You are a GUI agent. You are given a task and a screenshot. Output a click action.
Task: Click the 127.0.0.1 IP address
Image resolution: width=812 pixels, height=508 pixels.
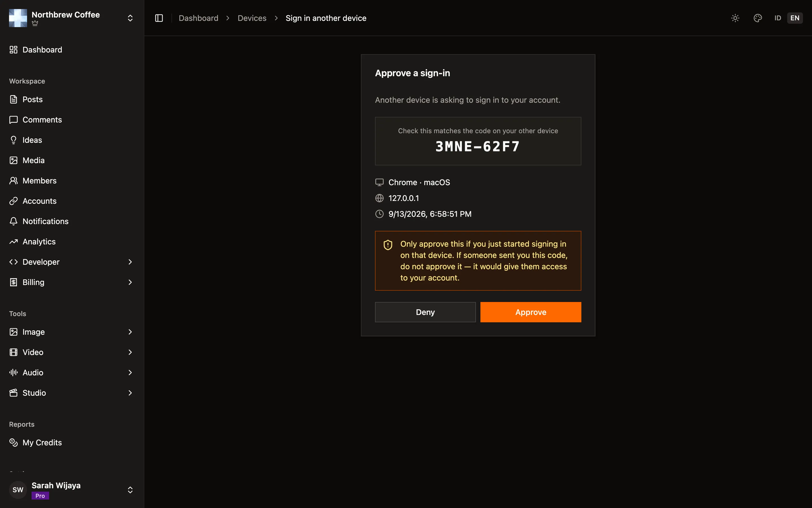coord(404,198)
